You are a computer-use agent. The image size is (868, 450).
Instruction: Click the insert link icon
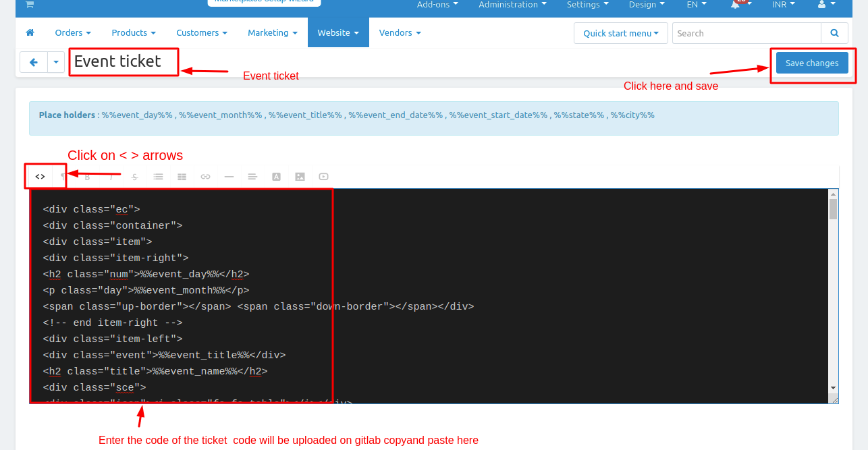pyautogui.click(x=205, y=177)
